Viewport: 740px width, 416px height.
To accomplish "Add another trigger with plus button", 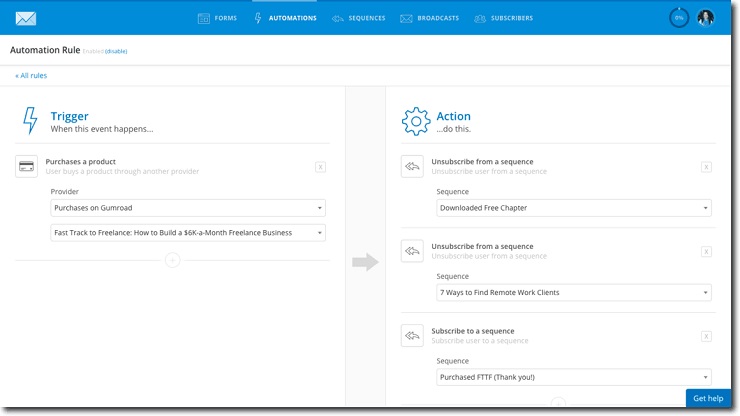I will tap(172, 260).
